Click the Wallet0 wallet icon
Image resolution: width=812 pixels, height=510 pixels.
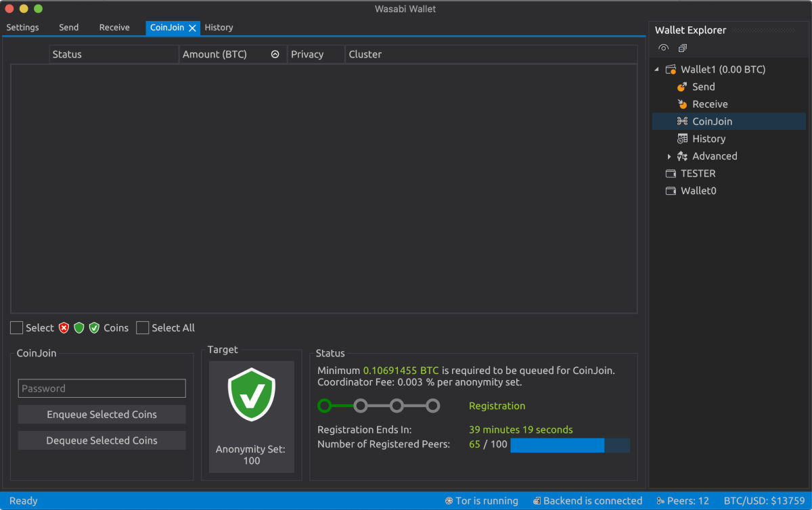point(671,191)
